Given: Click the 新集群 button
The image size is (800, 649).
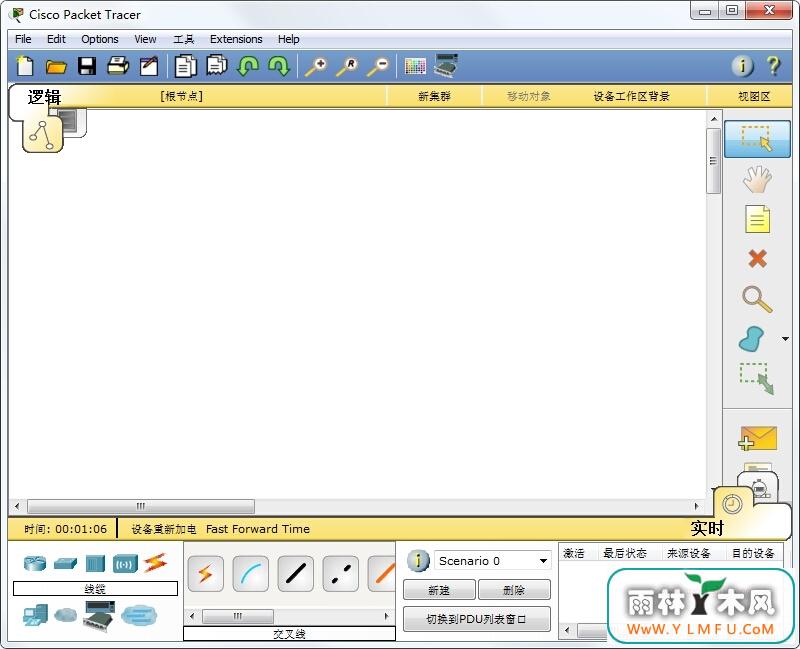Looking at the screenshot, I should coord(434,96).
